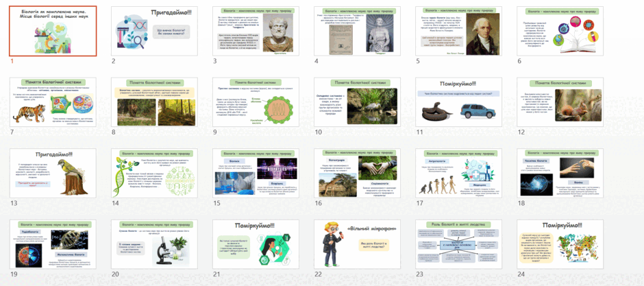
Task: Select slide 9 with the green virus diagram
Action: coord(256,102)
